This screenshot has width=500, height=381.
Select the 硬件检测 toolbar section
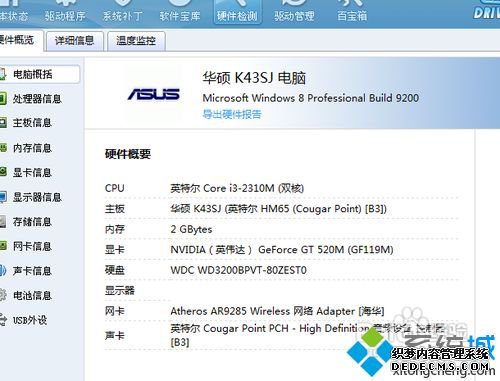click(x=237, y=13)
